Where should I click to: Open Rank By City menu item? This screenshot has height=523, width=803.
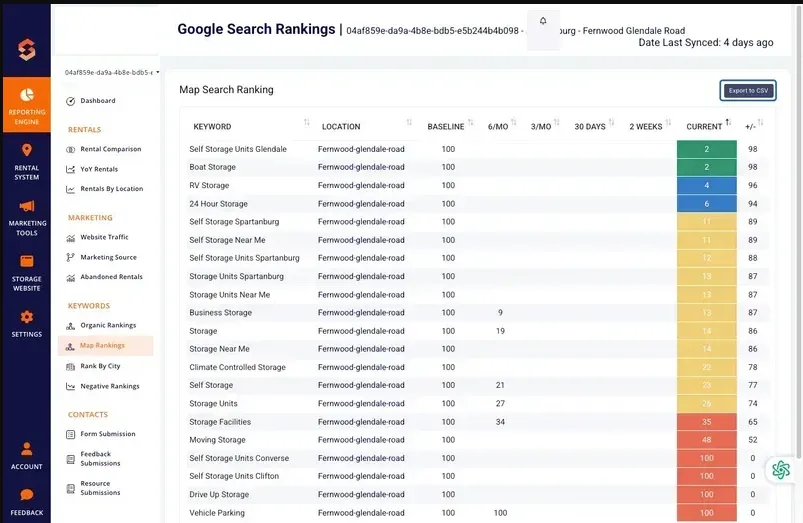100,366
